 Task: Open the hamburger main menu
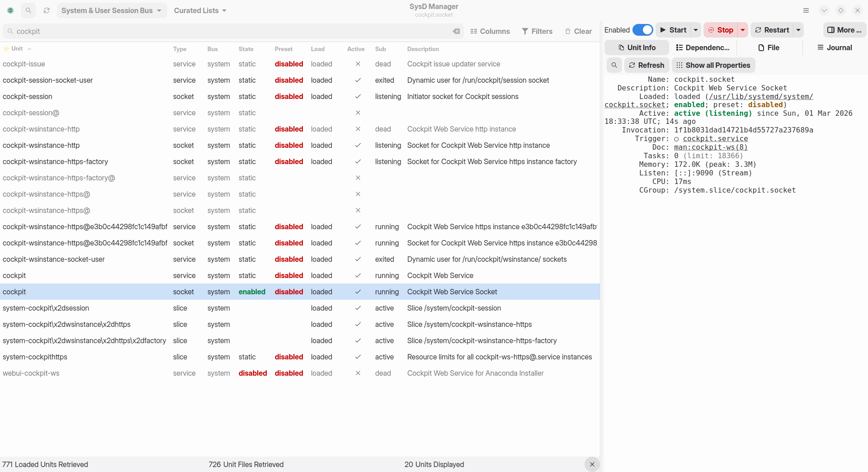[806, 10]
